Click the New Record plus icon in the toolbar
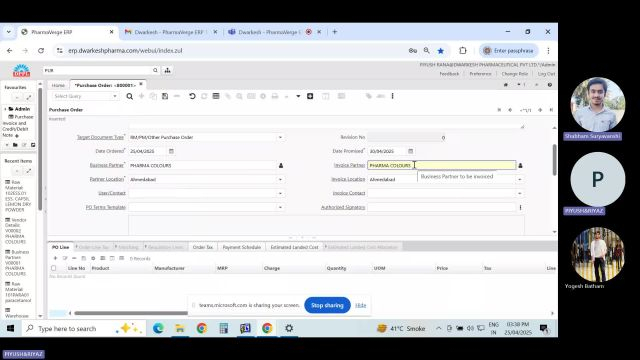The image size is (640, 360). pyautogui.click(x=142, y=96)
